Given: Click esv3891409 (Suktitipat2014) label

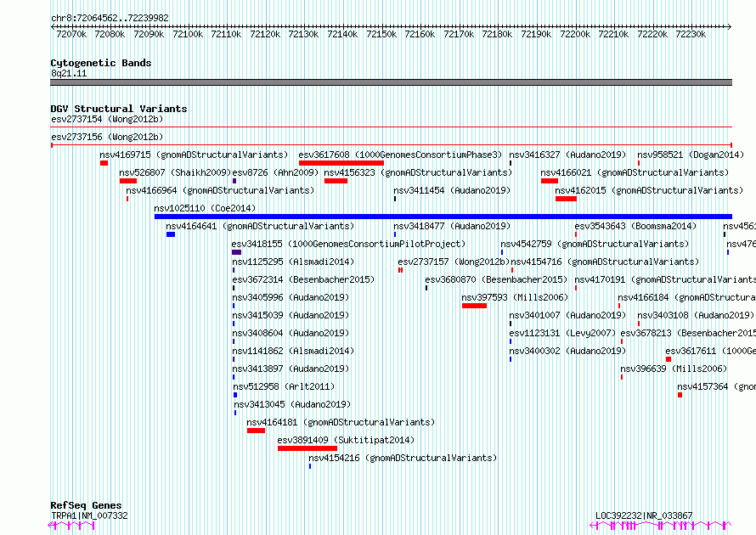Looking at the screenshot, I should tap(346, 440).
